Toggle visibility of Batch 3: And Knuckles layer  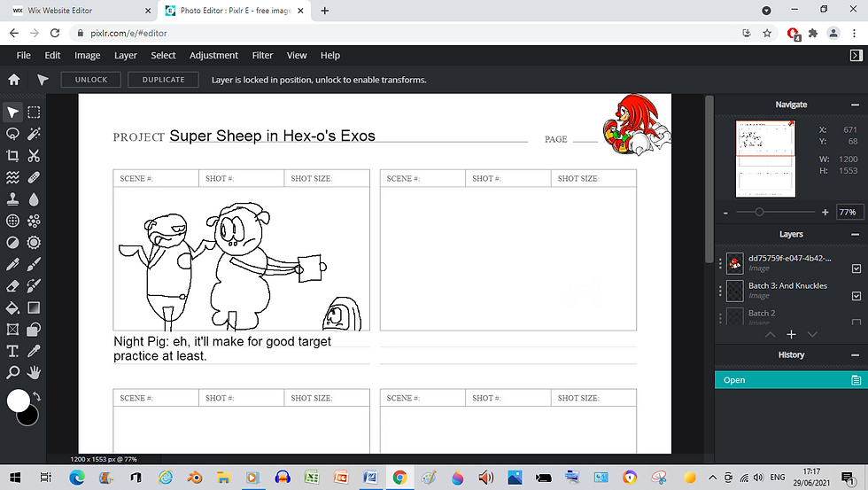[856, 296]
